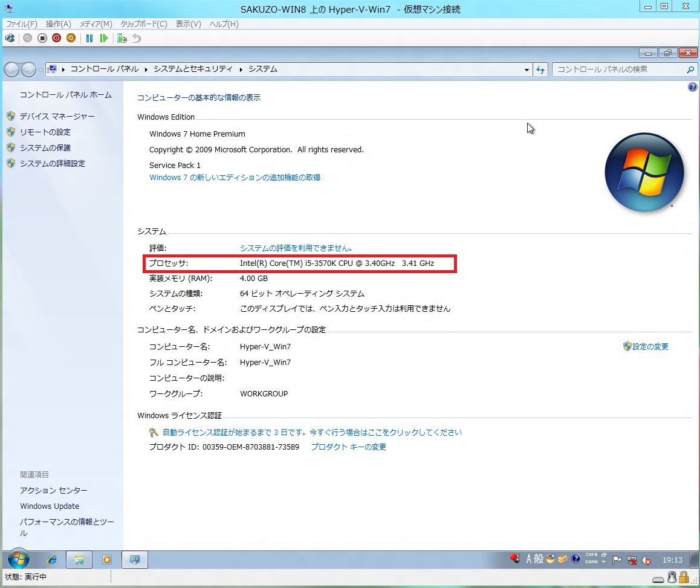
Task: Click the computer icon in address bar
Action: (53, 69)
